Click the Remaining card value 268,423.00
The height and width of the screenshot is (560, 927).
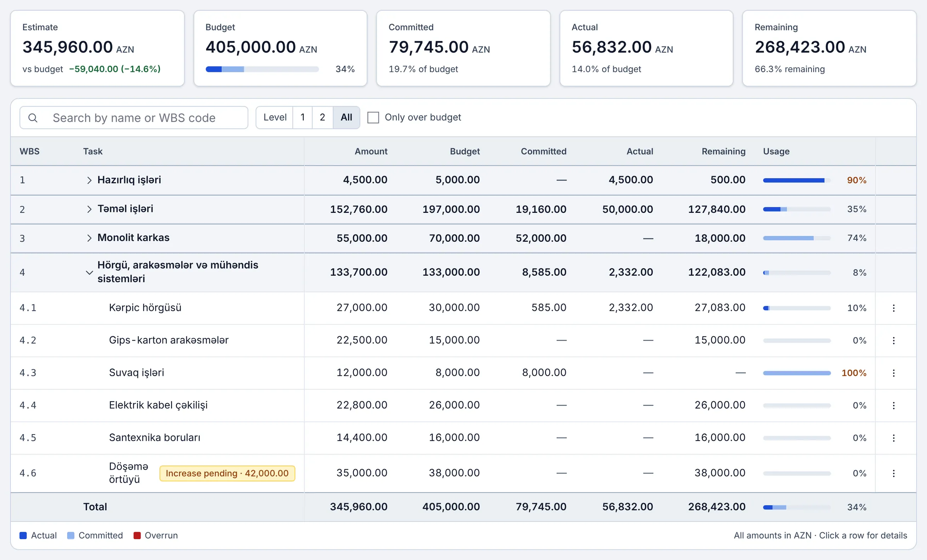pyautogui.click(x=800, y=47)
